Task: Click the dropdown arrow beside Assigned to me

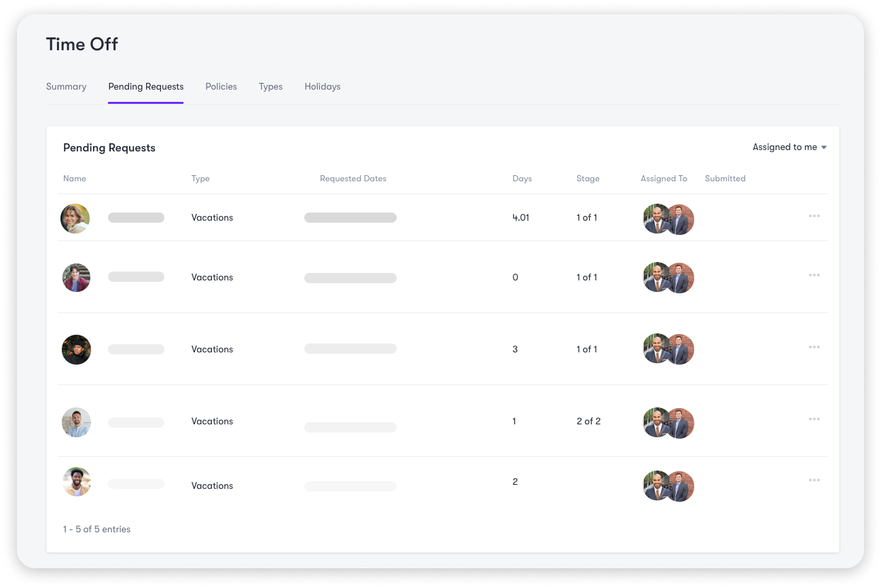Action: tap(823, 147)
